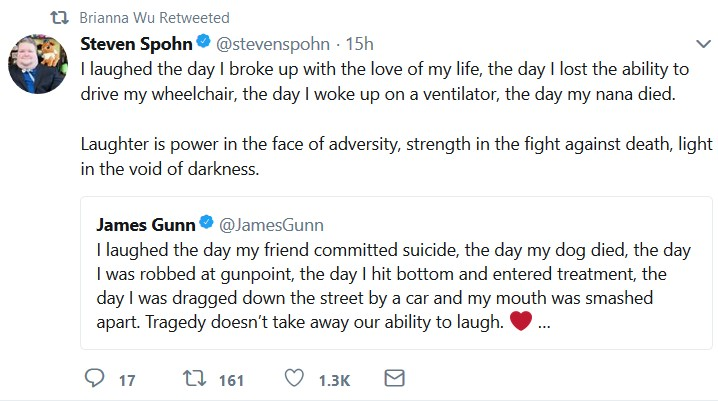Open the 15h timestamp permalink

pos(359,44)
